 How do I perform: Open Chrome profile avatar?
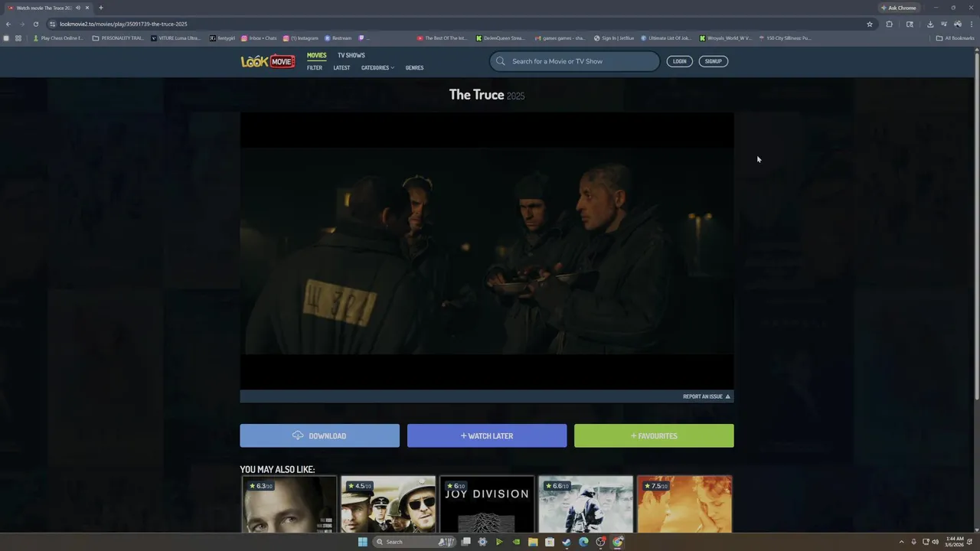[958, 24]
